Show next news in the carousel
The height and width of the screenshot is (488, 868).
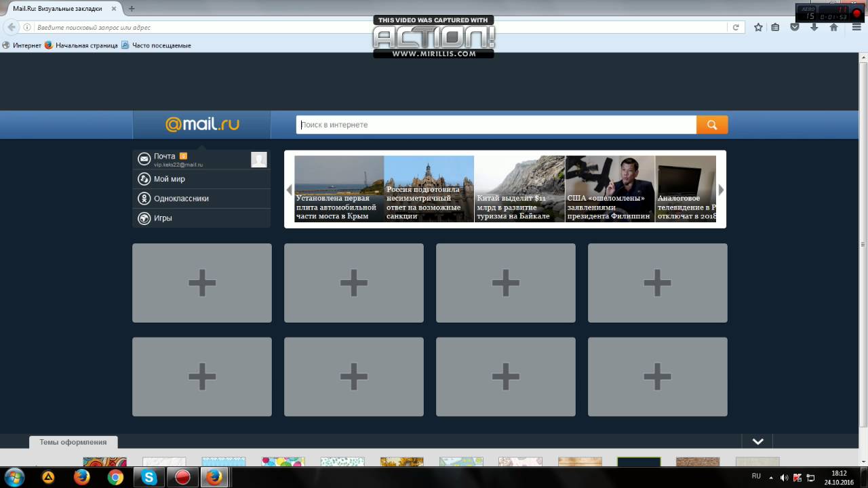tap(721, 190)
